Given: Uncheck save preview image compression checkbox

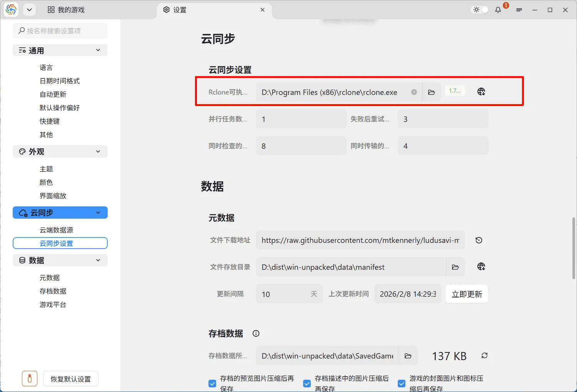Looking at the screenshot, I should (212, 383).
